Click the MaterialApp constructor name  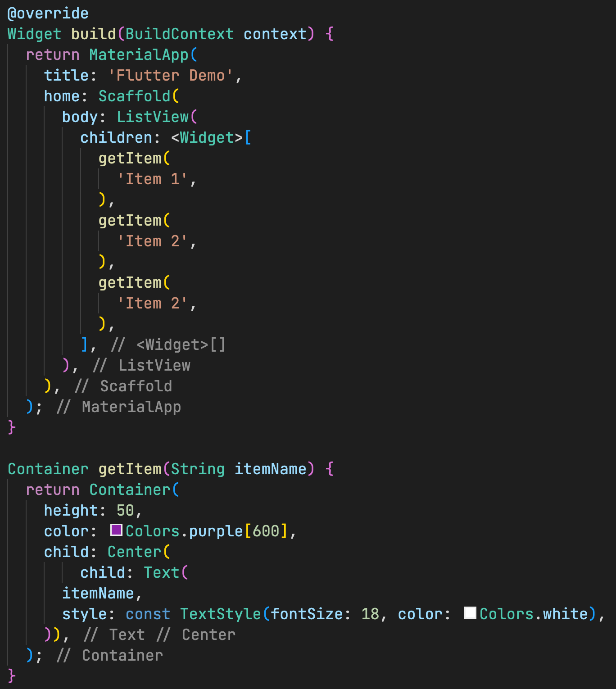coord(141,54)
